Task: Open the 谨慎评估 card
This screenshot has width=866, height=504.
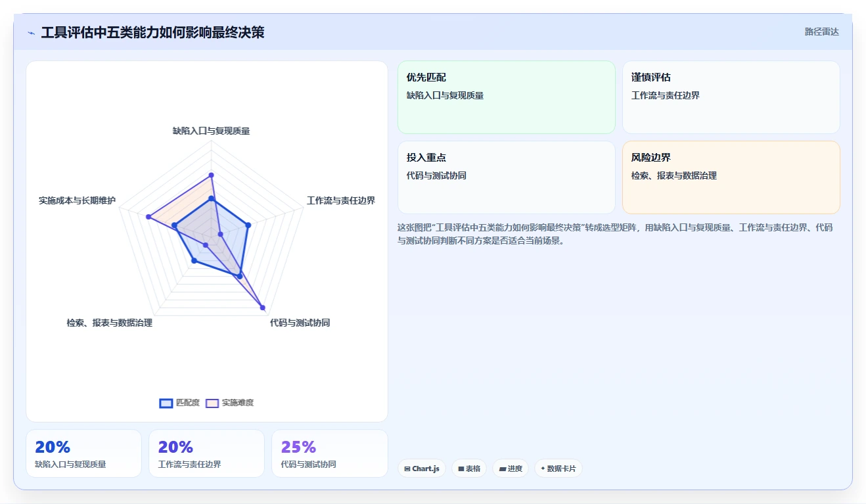Action: [731, 97]
